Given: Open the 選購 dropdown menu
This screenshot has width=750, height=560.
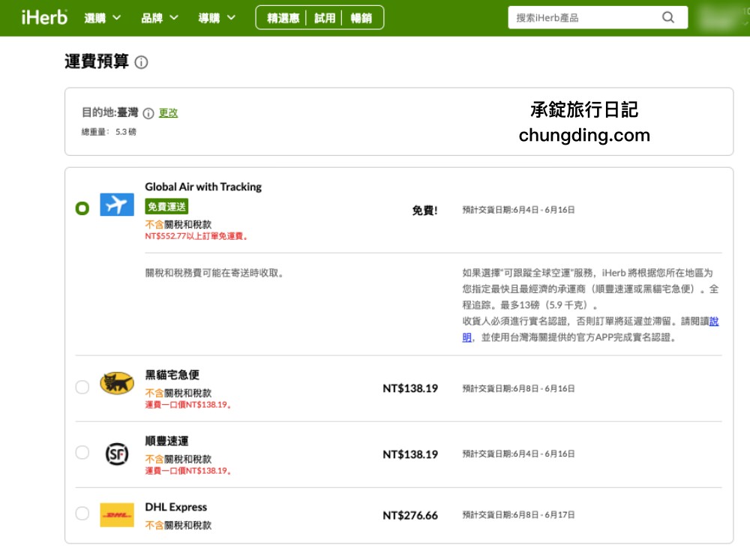Looking at the screenshot, I should 98,17.
